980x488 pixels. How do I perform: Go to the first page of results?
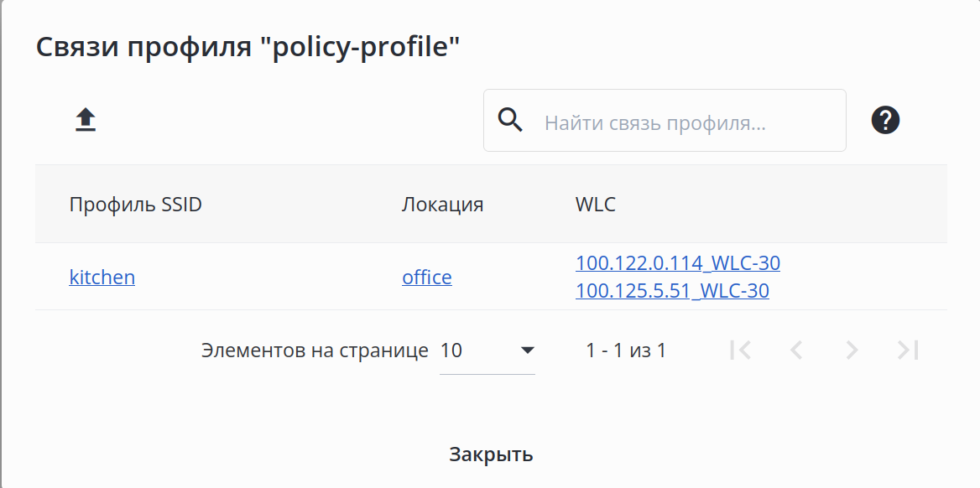740,350
